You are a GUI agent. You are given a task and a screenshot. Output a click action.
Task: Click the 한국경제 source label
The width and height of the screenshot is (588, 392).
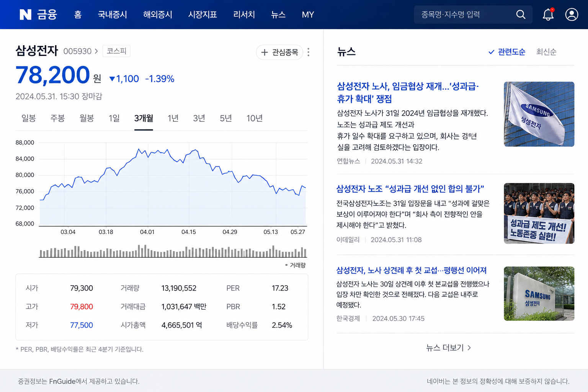(348, 318)
